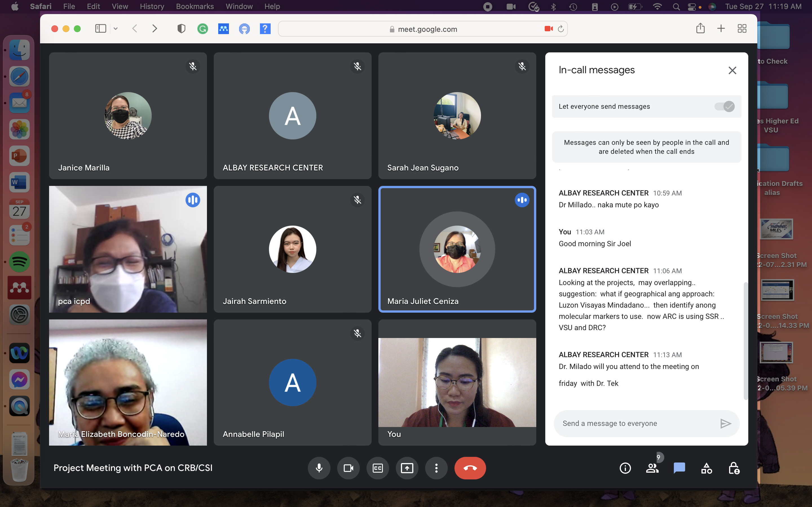Open meeting details info icon
The image size is (812, 507).
625,468
